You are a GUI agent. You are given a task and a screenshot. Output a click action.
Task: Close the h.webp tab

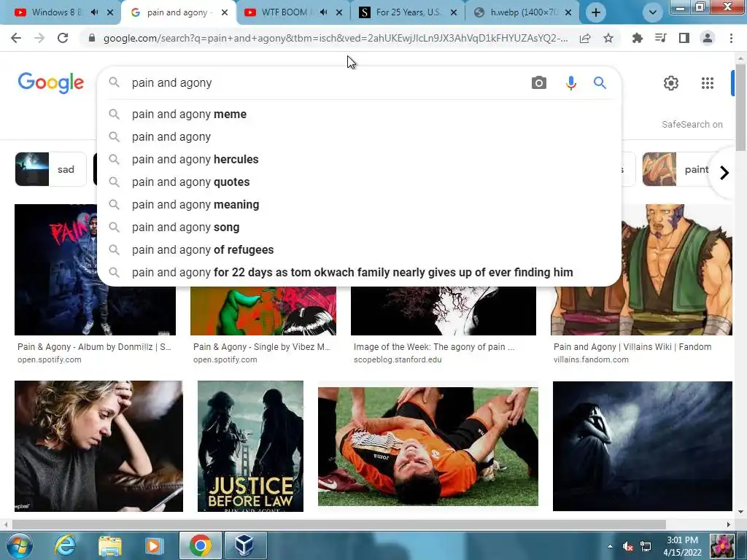[x=568, y=12]
